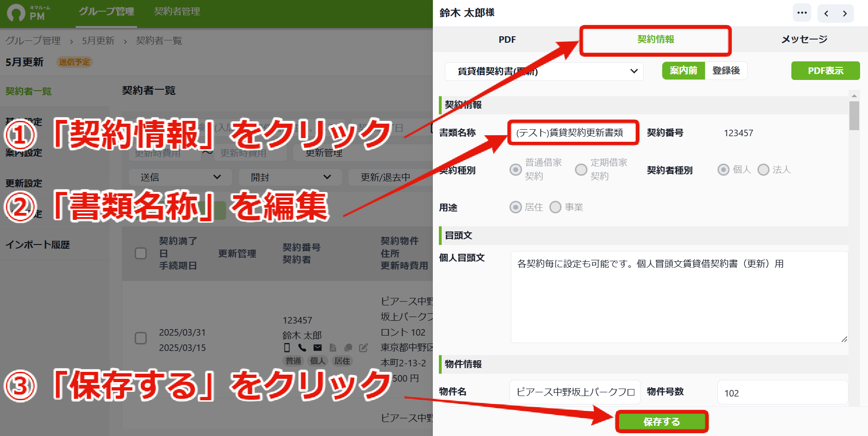
Task: Edit the 物件名 input field
Action: tap(575, 392)
